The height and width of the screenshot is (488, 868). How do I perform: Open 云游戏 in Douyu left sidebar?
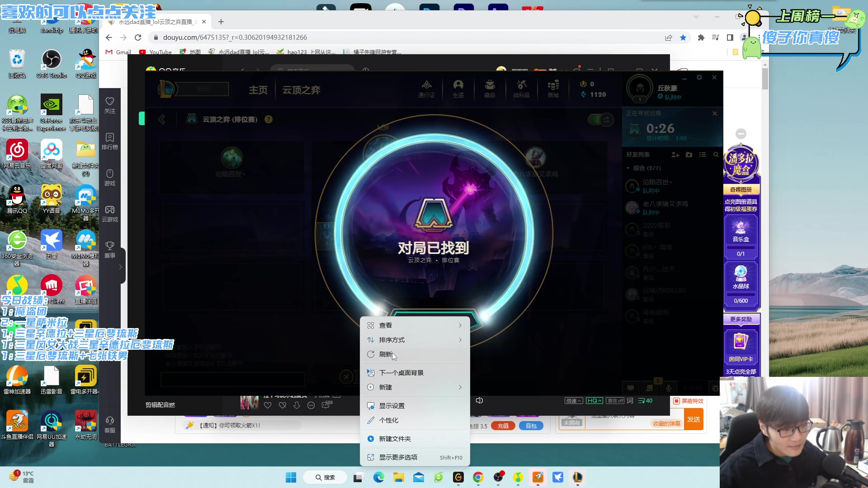110,214
